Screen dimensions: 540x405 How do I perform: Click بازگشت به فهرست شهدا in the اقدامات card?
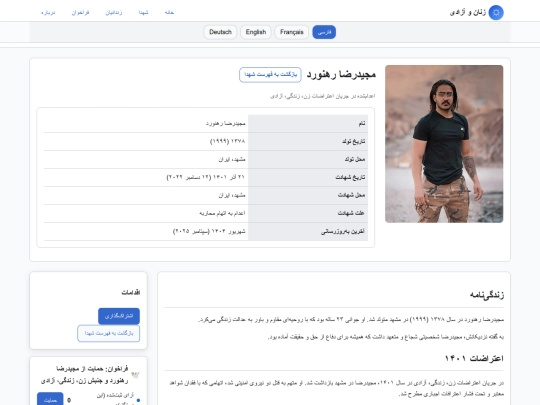coord(108,333)
